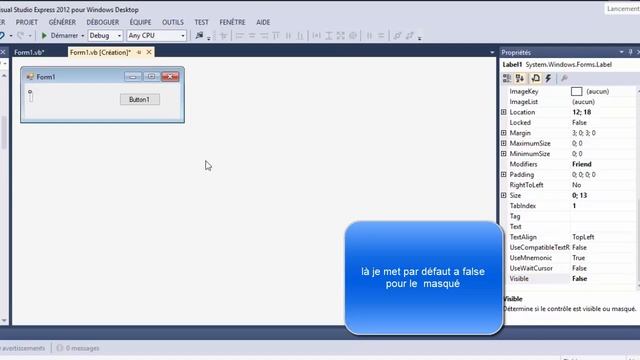Select the Modifiers value Friend
640x360 pixels.
point(582,164)
